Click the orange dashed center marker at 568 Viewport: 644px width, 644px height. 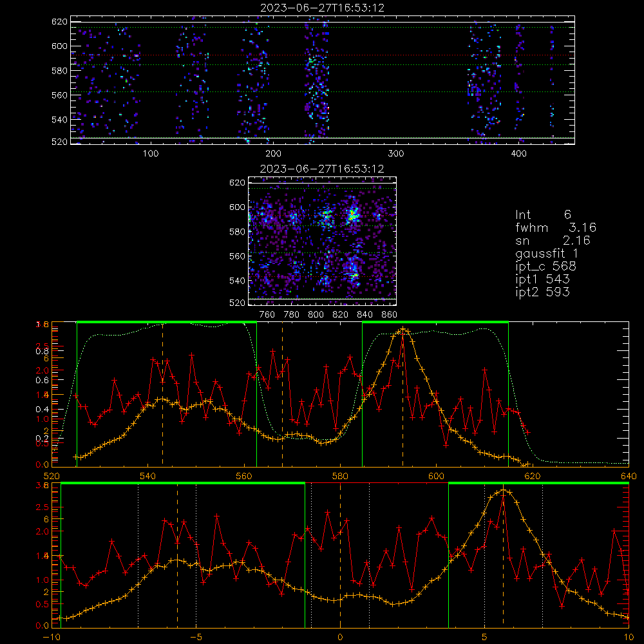pos(282,394)
